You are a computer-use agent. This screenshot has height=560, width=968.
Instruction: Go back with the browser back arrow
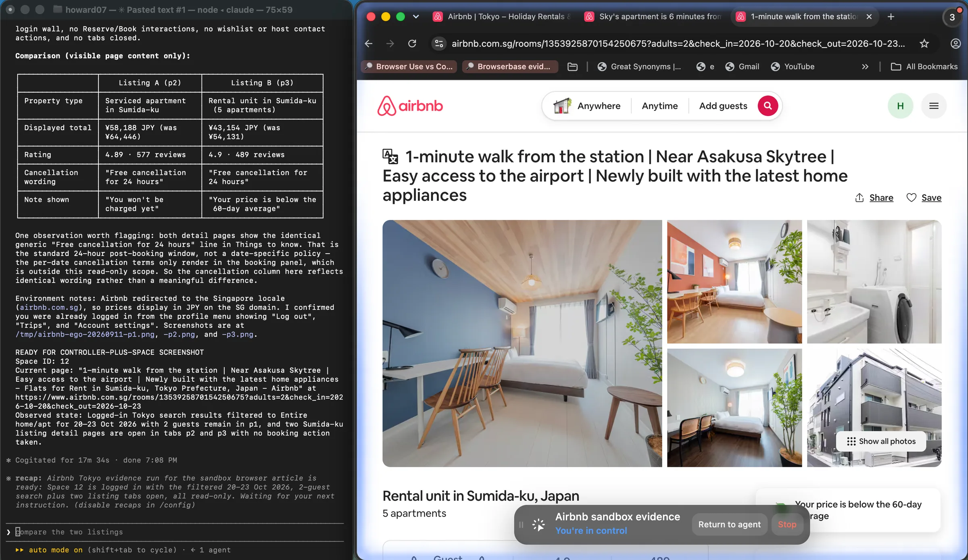pos(369,44)
